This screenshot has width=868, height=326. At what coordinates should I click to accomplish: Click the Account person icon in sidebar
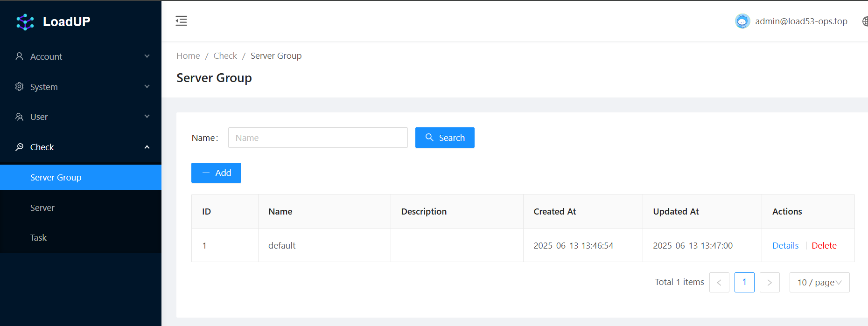click(19, 56)
